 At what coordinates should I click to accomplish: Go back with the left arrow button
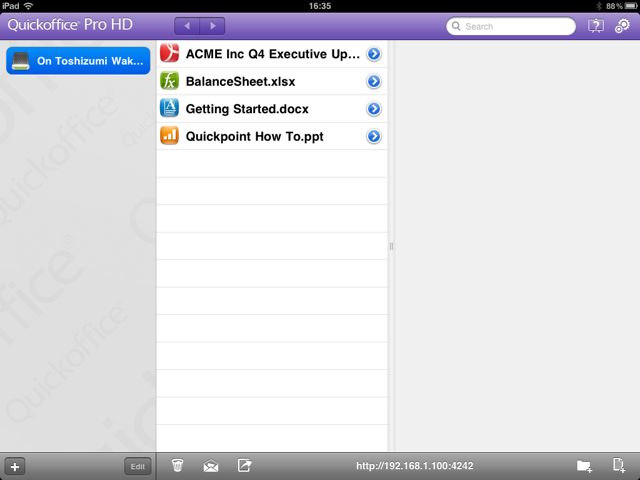[x=187, y=26]
